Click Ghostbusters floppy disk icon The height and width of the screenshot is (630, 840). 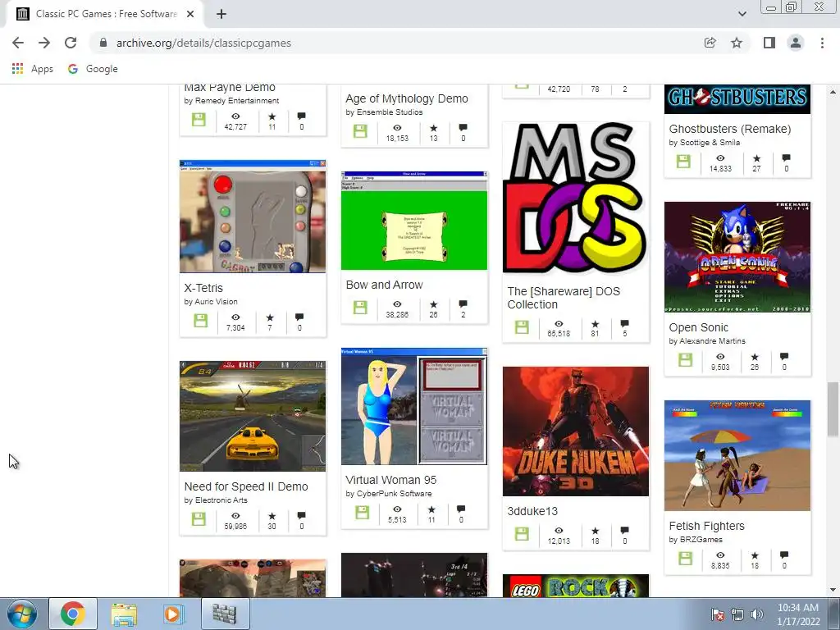point(683,162)
